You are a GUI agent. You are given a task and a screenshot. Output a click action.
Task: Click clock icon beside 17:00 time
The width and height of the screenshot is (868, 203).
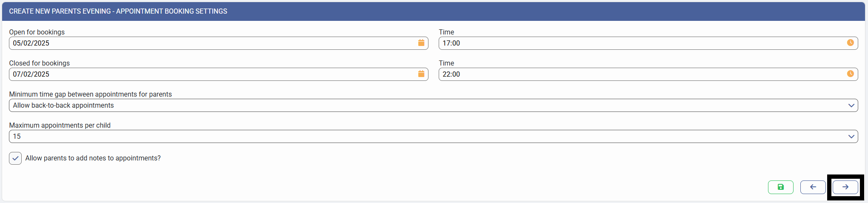pyautogui.click(x=850, y=43)
